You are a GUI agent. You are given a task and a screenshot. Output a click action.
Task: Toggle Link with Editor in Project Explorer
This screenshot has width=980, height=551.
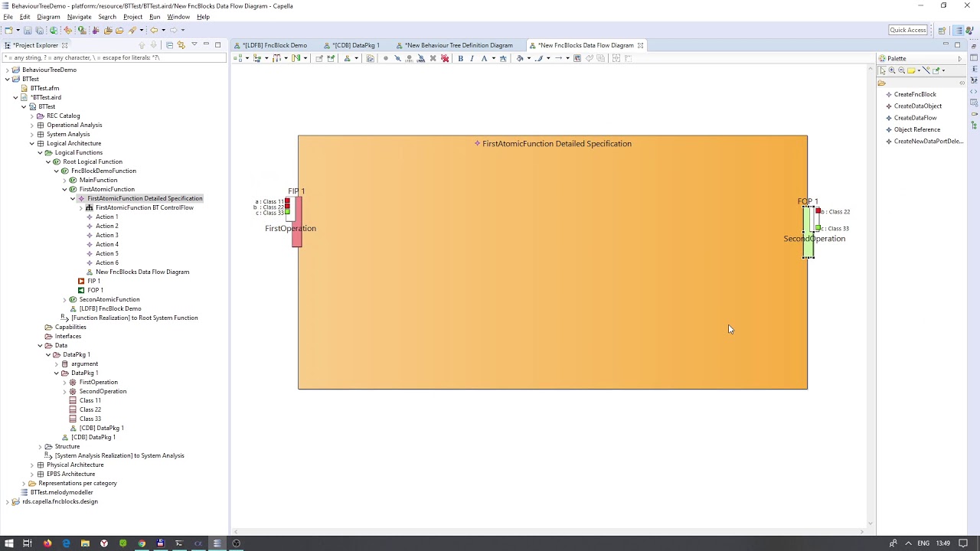point(181,45)
